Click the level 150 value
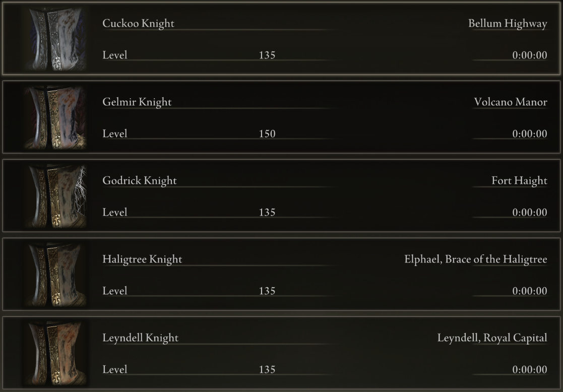This screenshot has width=563, height=392. 267,134
